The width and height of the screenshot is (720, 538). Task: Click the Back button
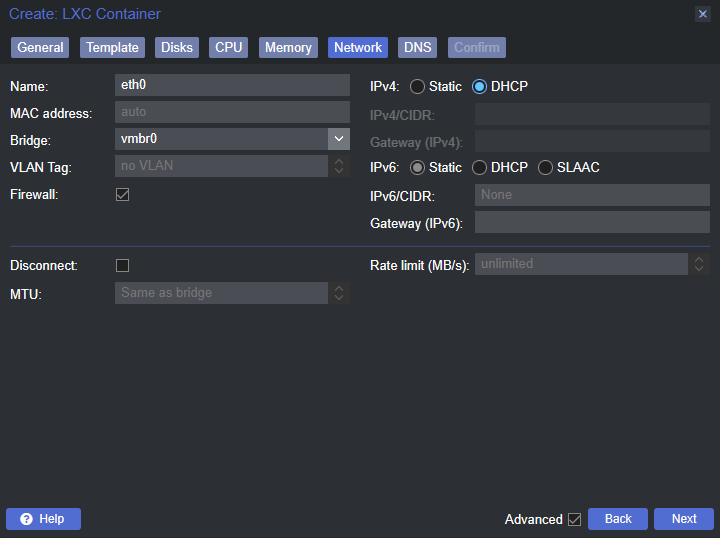pos(618,519)
